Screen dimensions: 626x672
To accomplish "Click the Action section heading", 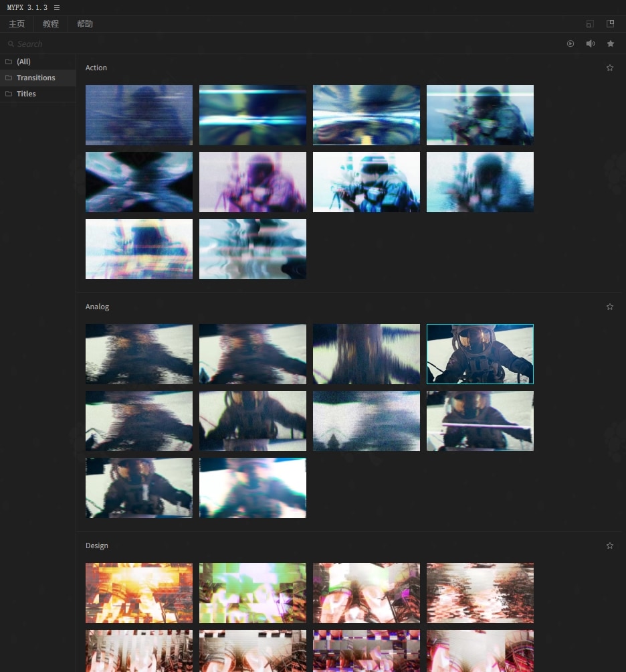I will click(96, 68).
